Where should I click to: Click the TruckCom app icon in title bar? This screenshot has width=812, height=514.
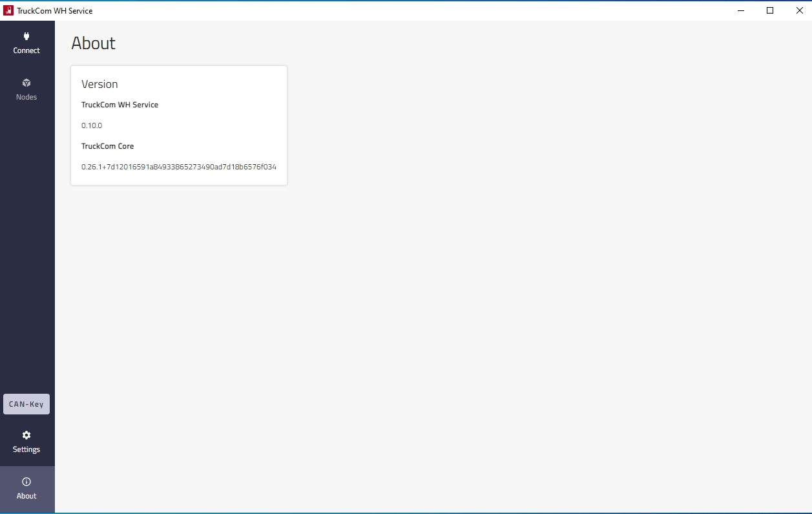pos(8,10)
